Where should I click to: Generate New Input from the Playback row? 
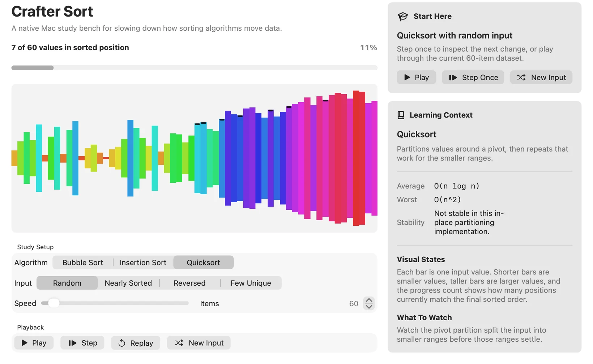199,343
